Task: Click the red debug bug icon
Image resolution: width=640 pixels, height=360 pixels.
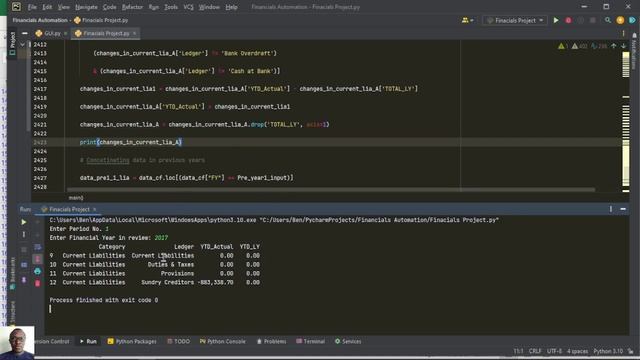Action: 568,20
